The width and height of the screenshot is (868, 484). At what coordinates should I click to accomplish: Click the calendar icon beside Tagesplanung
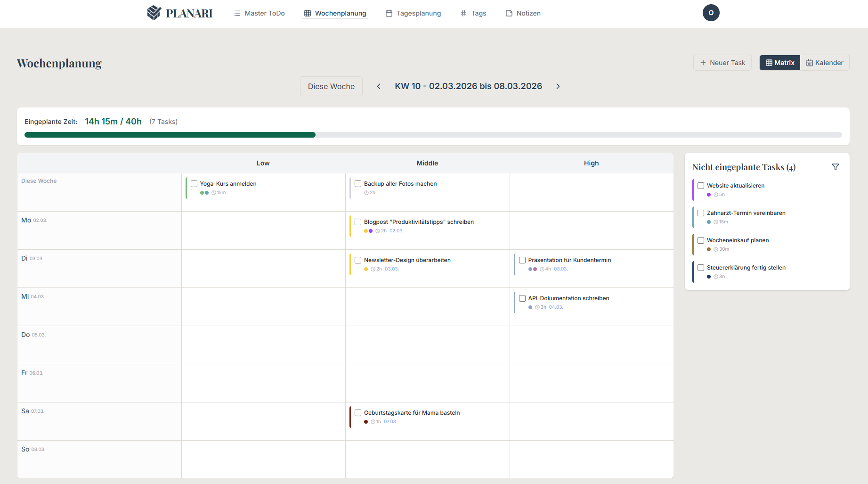point(388,13)
